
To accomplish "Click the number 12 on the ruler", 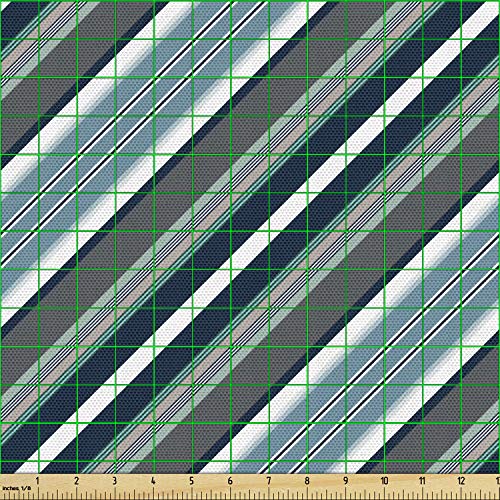I will point(461,481).
